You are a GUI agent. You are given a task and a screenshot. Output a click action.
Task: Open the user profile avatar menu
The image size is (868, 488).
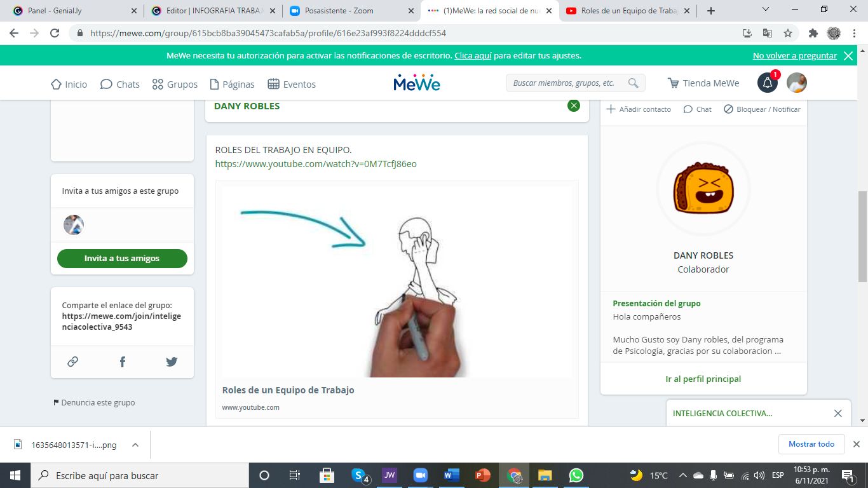tap(797, 83)
